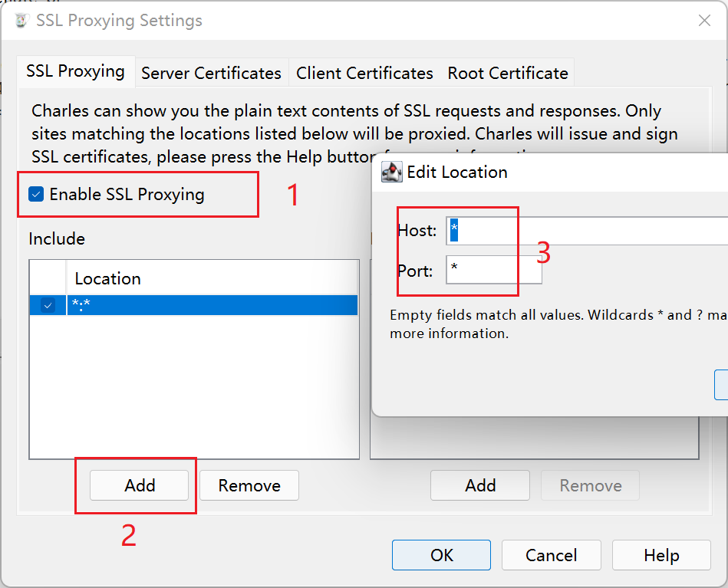Screen dimensions: 728x588
Task: Switch to the SSL Proxying tab
Action: [75, 71]
